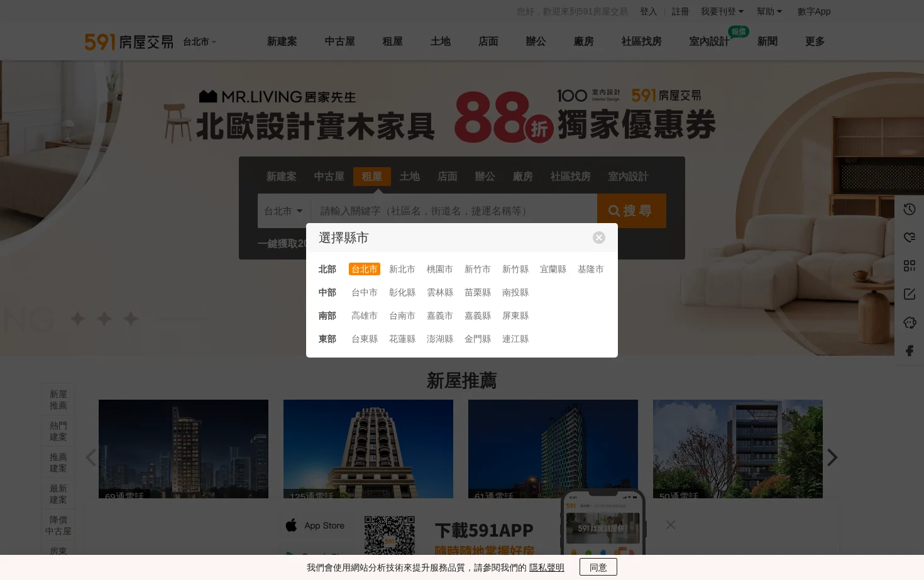
Task: Switch to 租屋 search tab
Action: (x=372, y=177)
